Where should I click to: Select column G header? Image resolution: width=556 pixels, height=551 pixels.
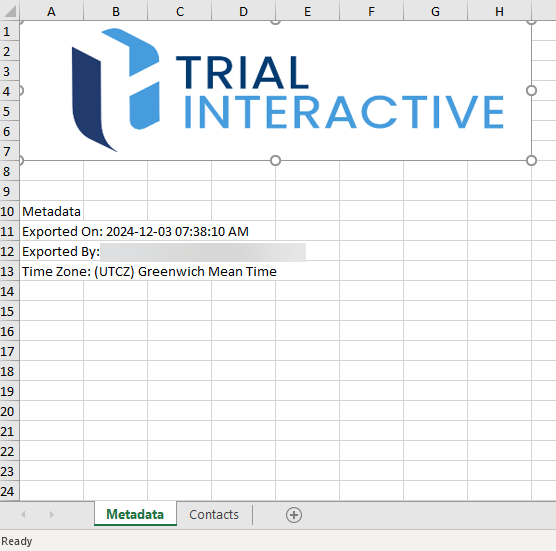click(x=435, y=11)
